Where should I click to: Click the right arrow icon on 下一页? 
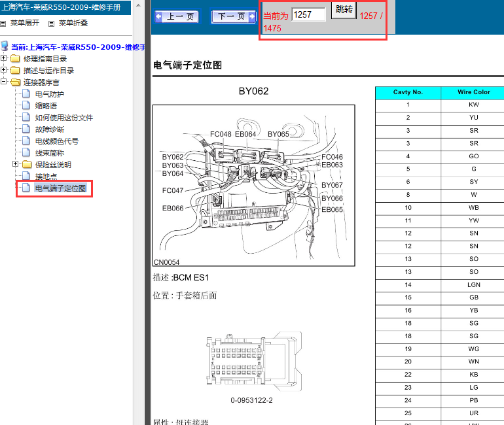click(x=252, y=16)
